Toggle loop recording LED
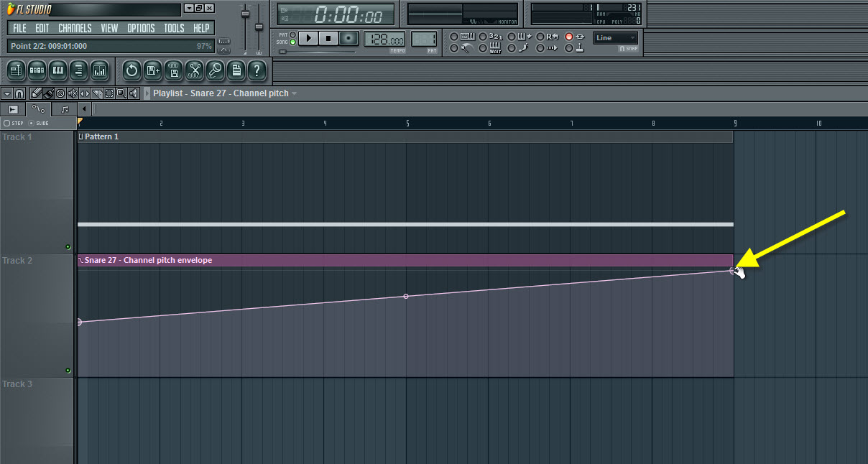 click(x=540, y=37)
